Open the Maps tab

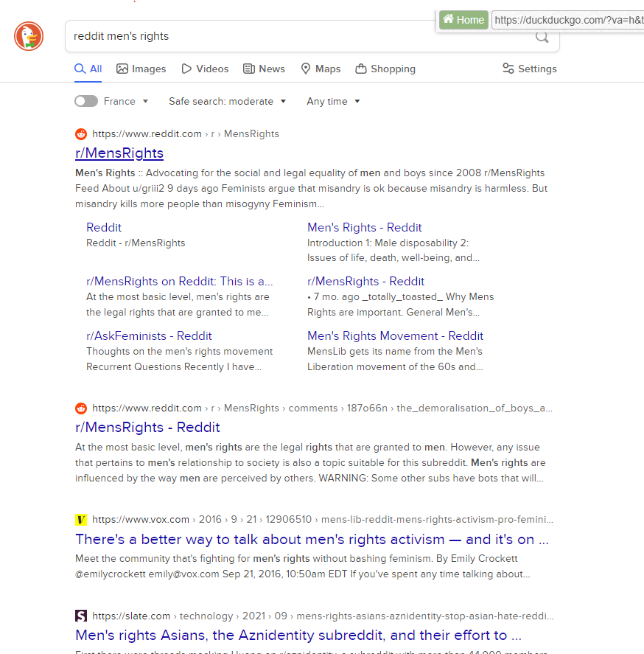321,69
